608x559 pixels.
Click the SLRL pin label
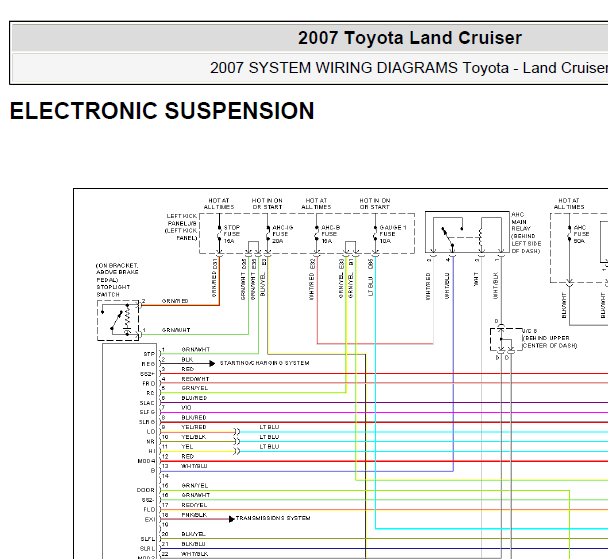pyautogui.click(x=147, y=549)
